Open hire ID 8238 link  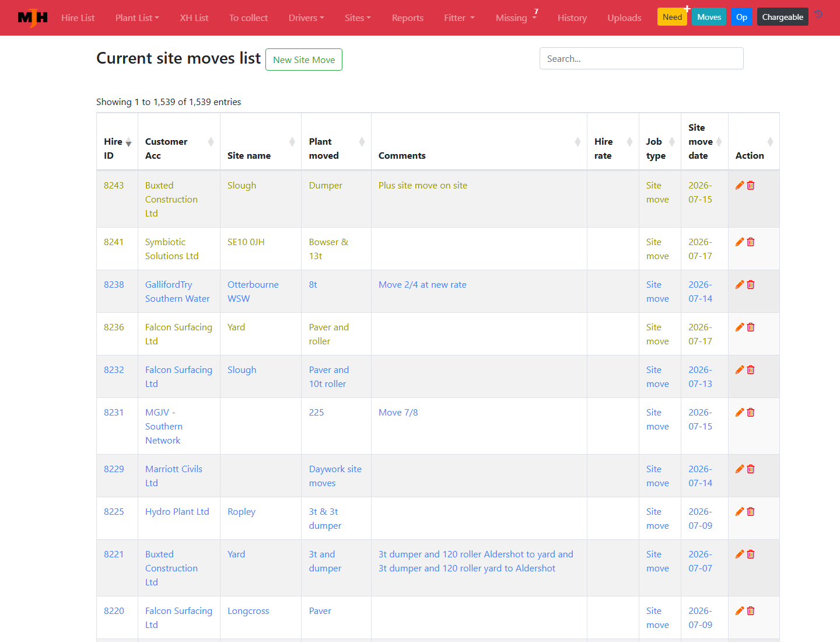pos(114,284)
